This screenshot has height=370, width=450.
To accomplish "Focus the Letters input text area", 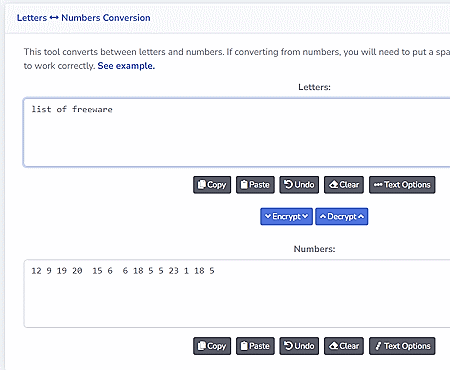I will 237,132.
